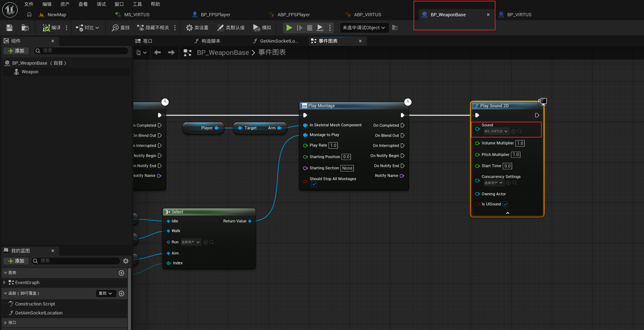Switch to the BP_VIRTUS tab
Viewport: 644px width, 330px height.
[519, 15]
